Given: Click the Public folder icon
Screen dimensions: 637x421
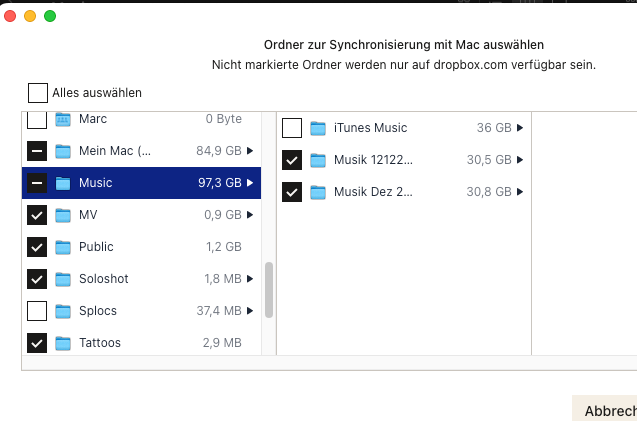Looking at the screenshot, I should point(63,247).
